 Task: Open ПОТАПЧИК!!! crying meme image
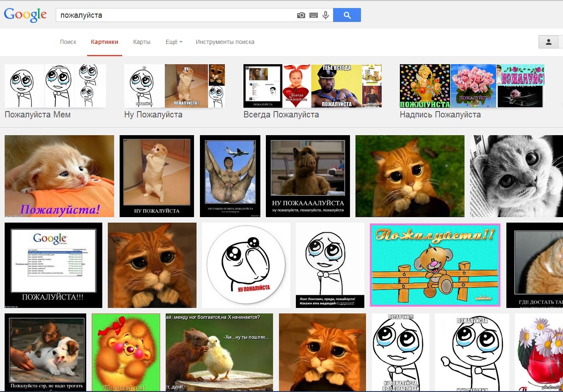click(x=401, y=352)
